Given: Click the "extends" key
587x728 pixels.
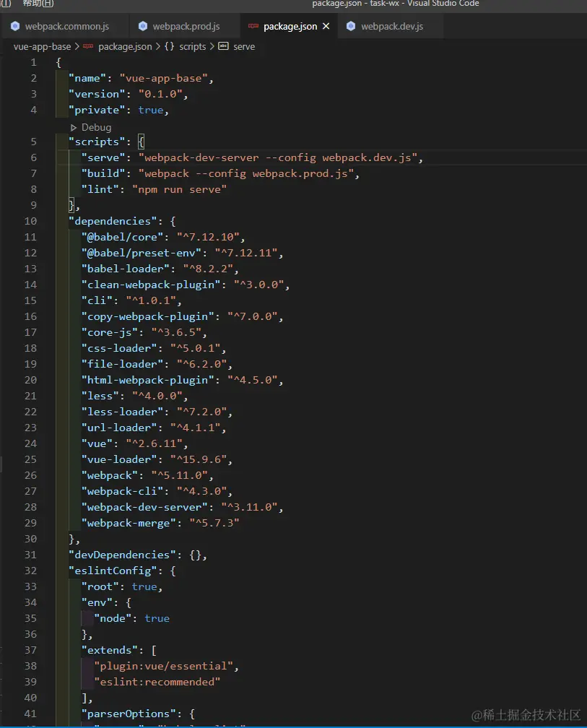Looking at the screenshot, I should pyautogui.click(x=110, y=650).
